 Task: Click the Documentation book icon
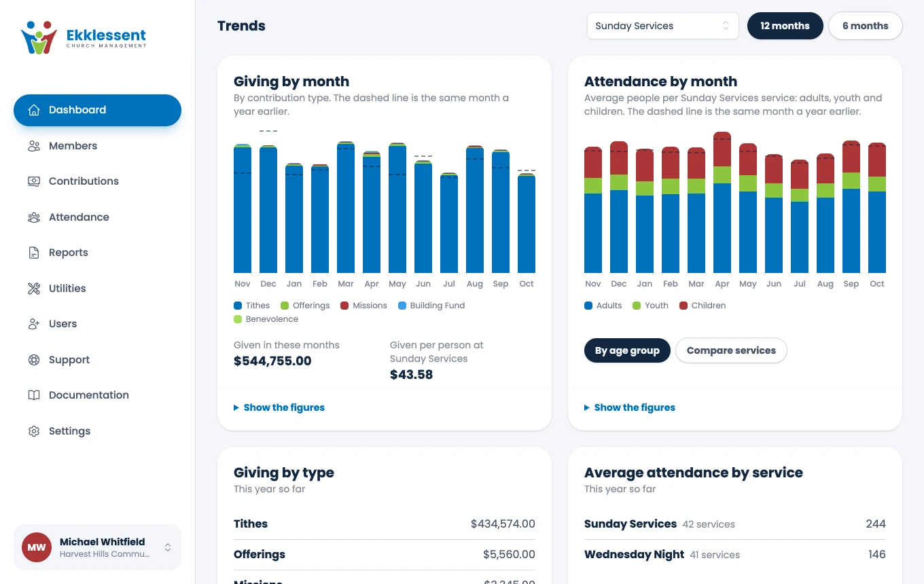coord(34,395)
